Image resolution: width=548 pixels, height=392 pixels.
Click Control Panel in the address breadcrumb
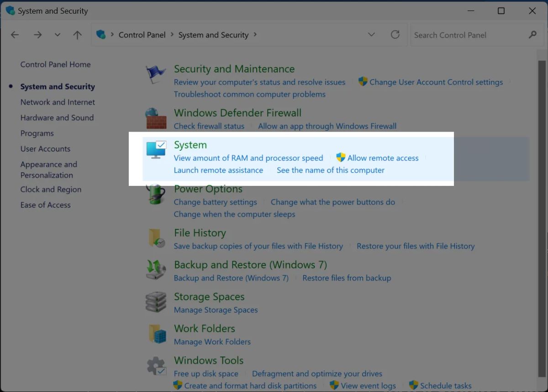click(x=142, y=35)
